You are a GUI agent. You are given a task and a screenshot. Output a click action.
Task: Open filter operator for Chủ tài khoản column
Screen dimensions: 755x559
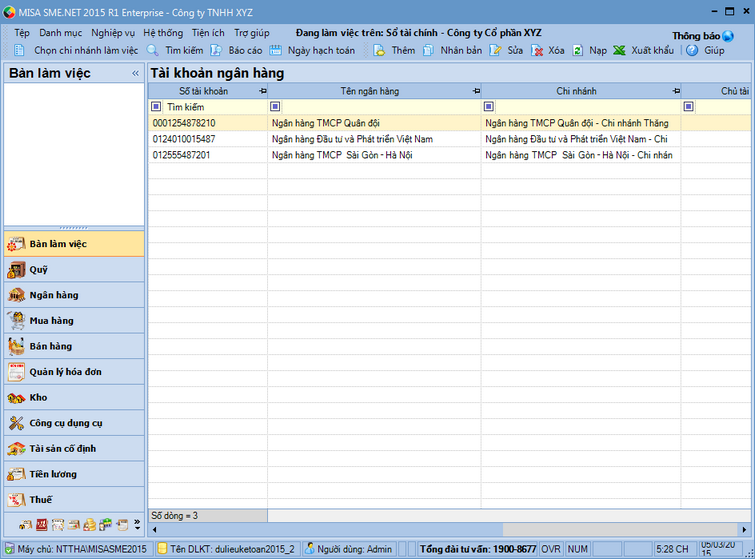[x=689, y=106]
